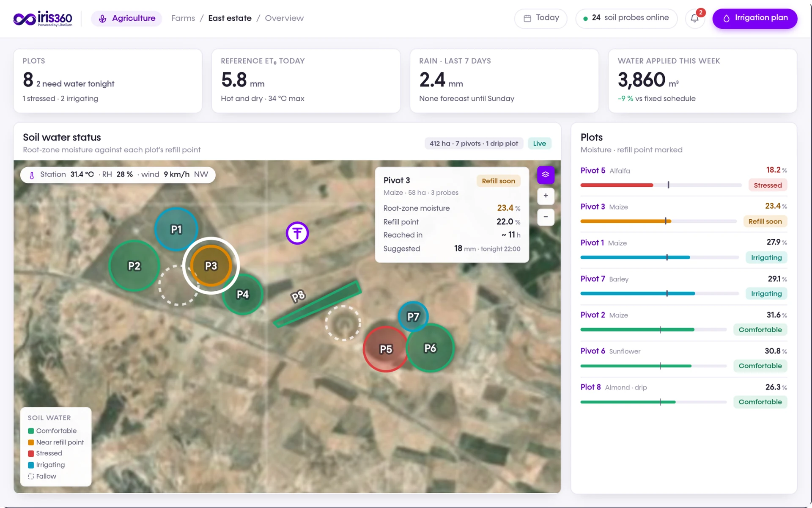Zoom in on the map
Viewport: 812px width, 508px height.
pos(546,196)
